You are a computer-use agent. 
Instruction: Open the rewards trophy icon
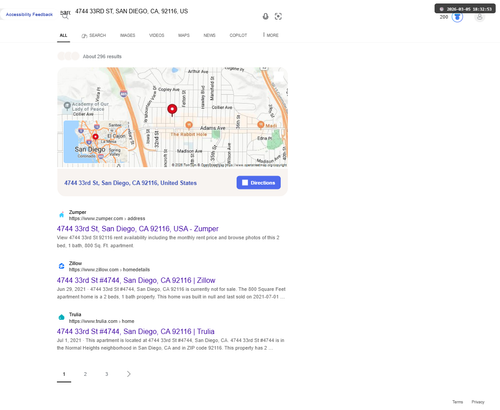click(x=457, y=17)
